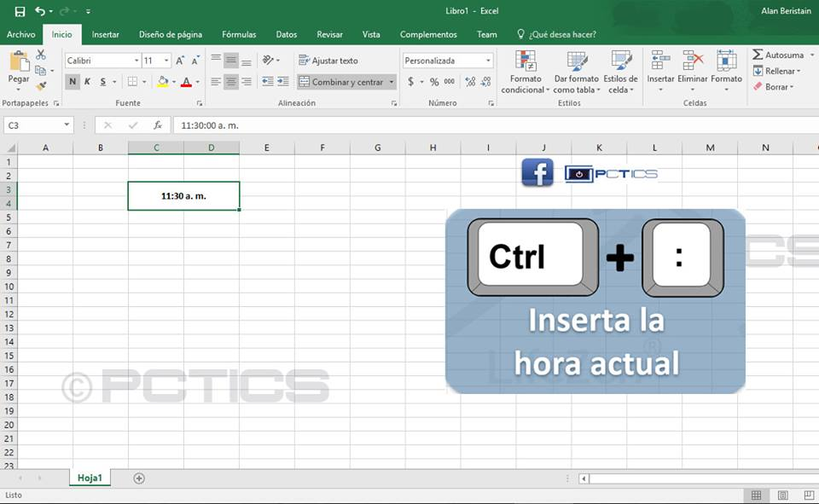Screen dimensions: 819x504
Task: Click the increase decimals icon
Action: tap(470, 82)
